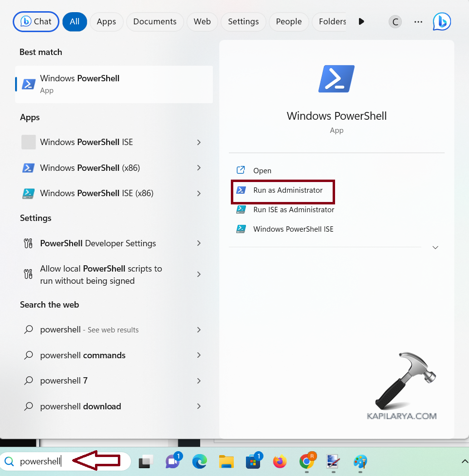Switch to the Settings filter tab
The height and width of the screenshot is (476, 469).
tap(244, 21)
